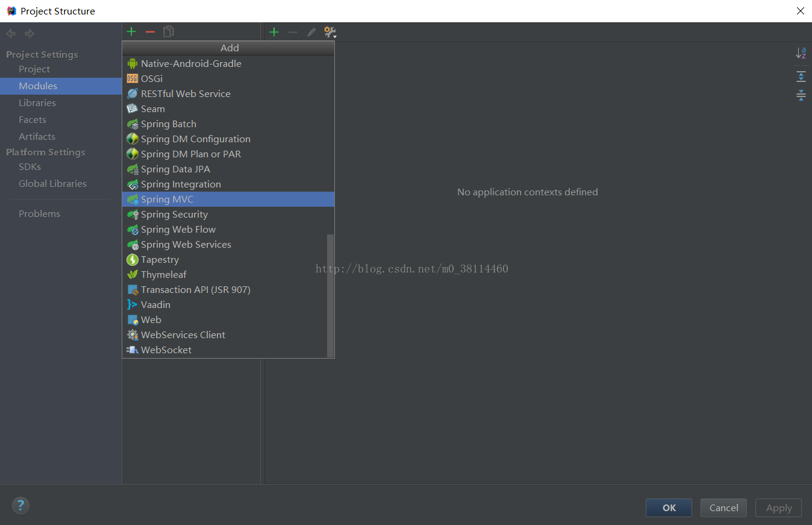812x525 pixels.
Task: Click the collapse all icon
Action: [801, 95]
